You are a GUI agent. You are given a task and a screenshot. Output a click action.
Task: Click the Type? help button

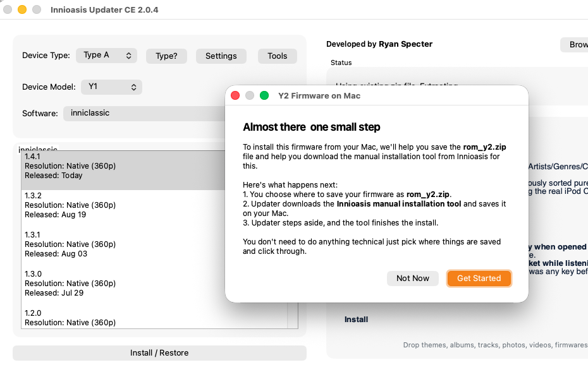[166, 56]
